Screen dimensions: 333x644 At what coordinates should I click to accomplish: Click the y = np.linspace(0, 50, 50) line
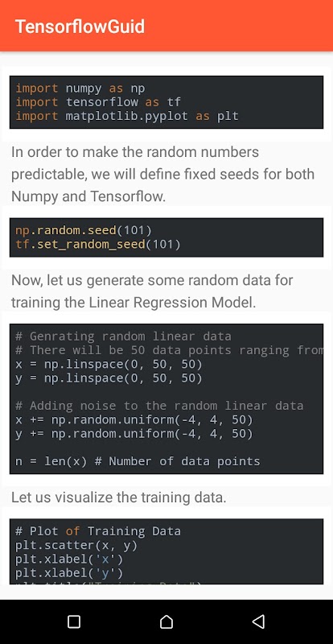click(109, 378)
